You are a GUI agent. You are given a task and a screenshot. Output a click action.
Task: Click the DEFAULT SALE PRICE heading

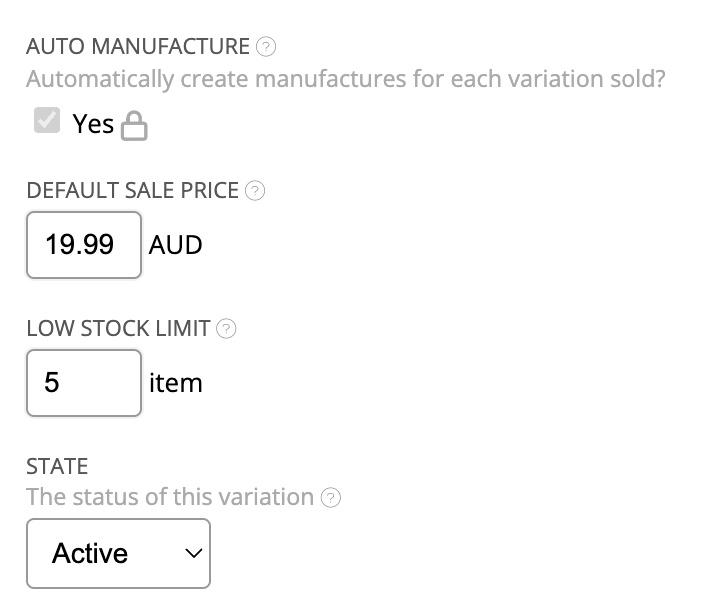133,191
